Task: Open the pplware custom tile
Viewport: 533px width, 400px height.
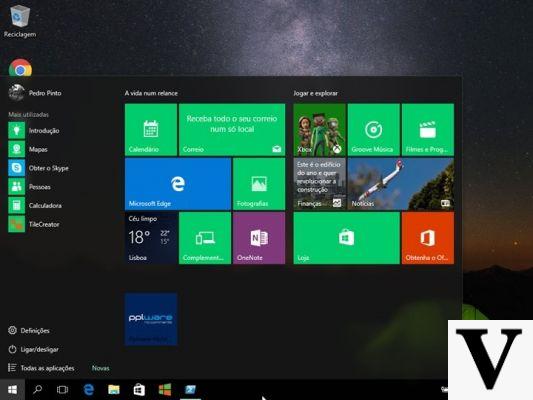Action: 151,319
